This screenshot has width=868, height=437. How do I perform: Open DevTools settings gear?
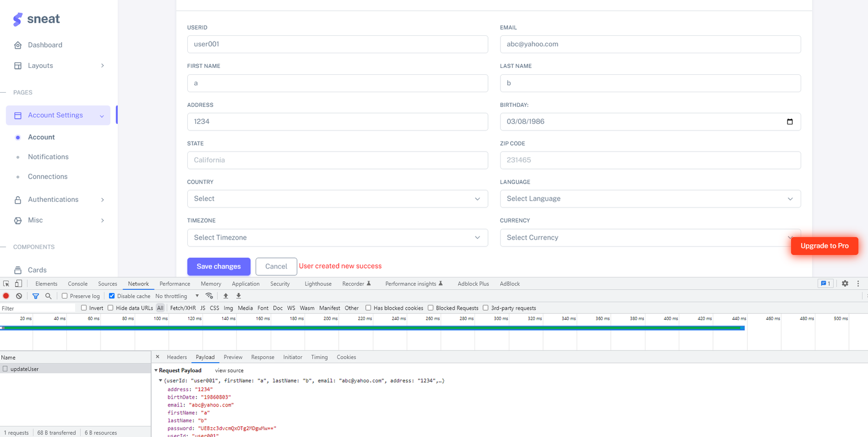845,283
